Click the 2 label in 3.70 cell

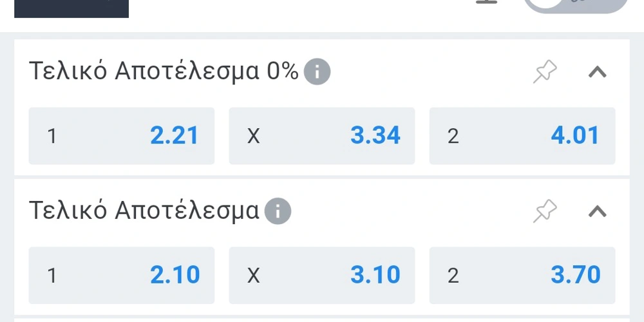tap(453, 276)
